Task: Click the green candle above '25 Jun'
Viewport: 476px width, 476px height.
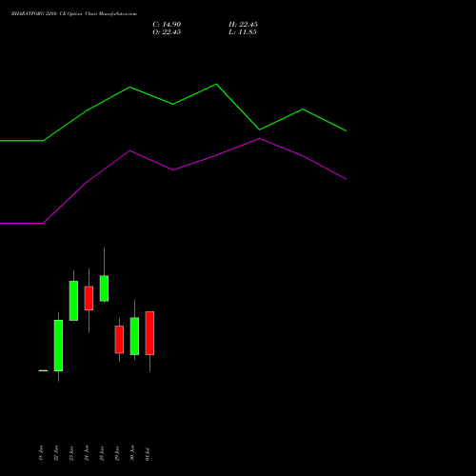Action: tap(104, 288)
